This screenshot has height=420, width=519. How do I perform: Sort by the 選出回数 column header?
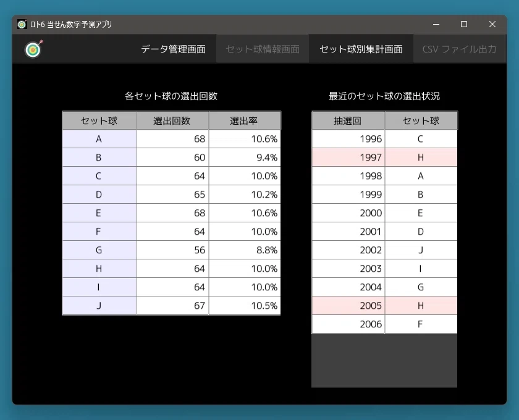coord(172,120)
